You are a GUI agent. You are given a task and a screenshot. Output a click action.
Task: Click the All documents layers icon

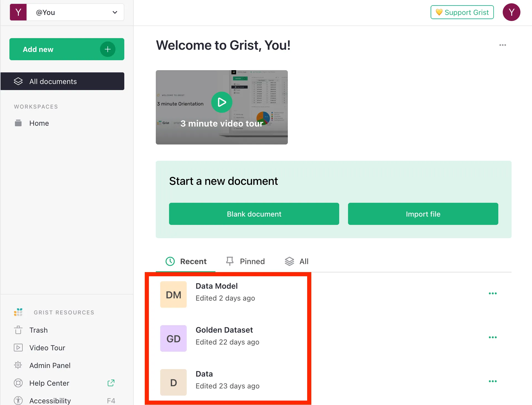[18, 81]
